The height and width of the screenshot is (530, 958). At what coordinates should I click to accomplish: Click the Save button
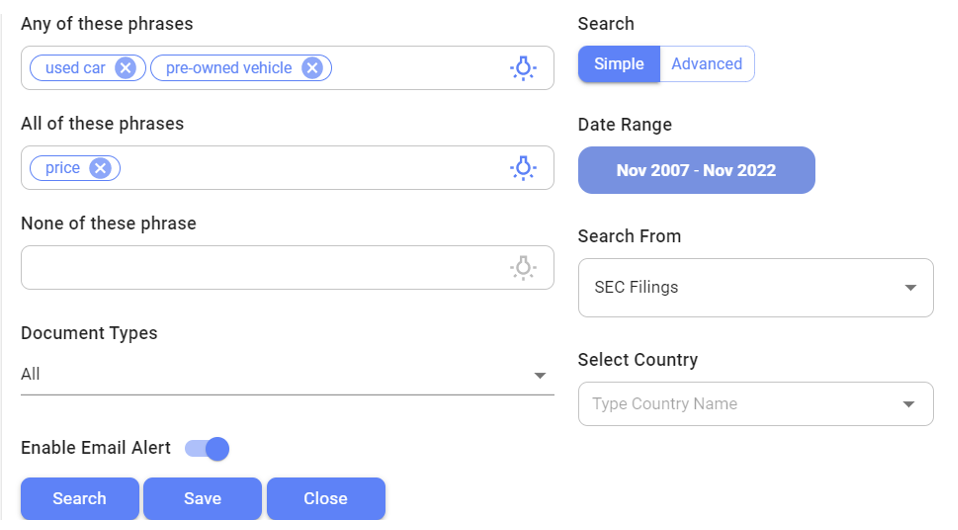coord(202,499)
